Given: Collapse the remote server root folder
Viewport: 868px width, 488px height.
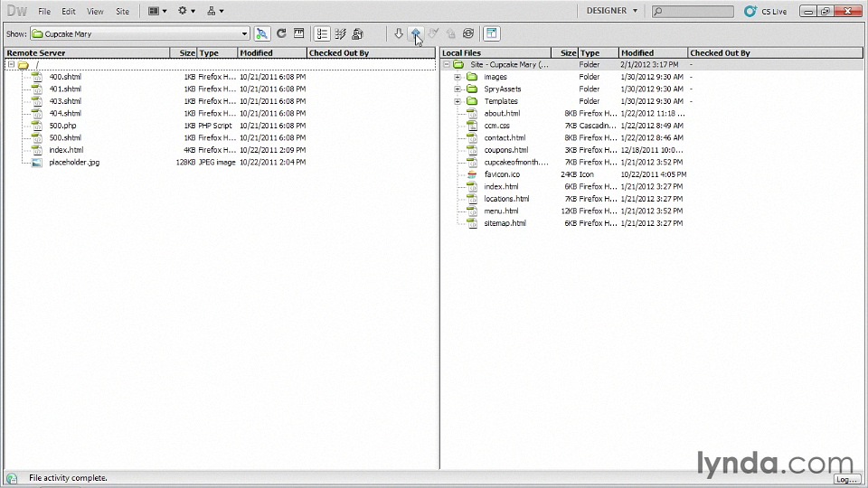Looking at the screenshot, I should pos(11,65).
